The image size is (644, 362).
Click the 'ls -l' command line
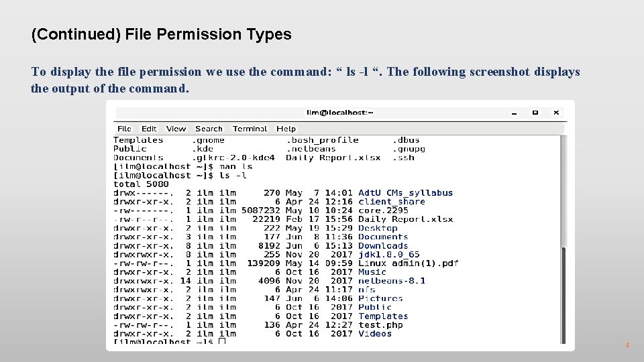point(180,175)
